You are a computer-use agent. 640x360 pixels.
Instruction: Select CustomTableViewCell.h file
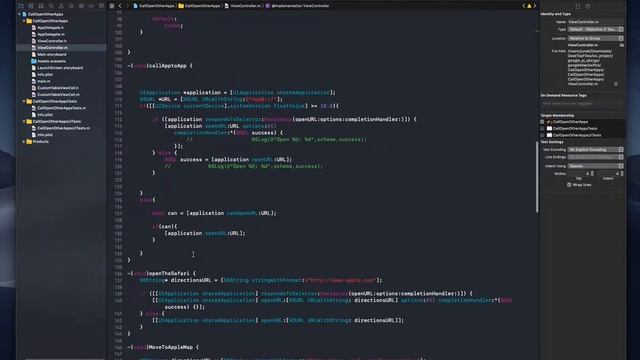tap(58, 88)
